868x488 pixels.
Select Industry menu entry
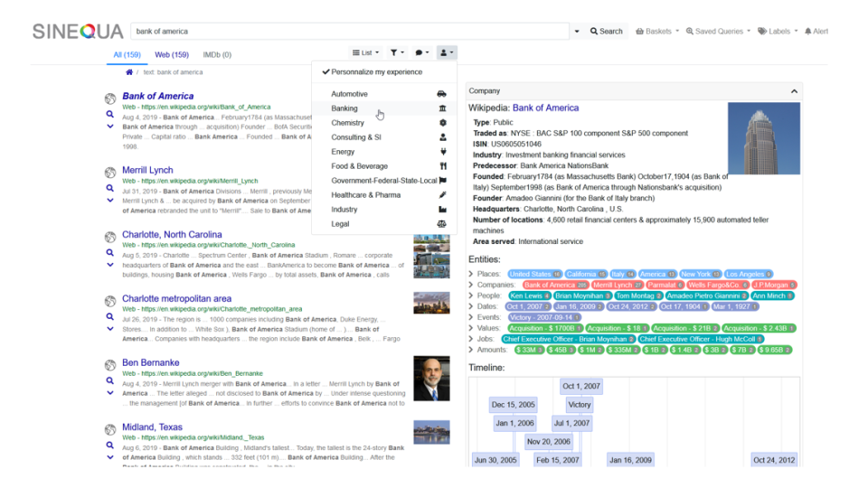384,209
